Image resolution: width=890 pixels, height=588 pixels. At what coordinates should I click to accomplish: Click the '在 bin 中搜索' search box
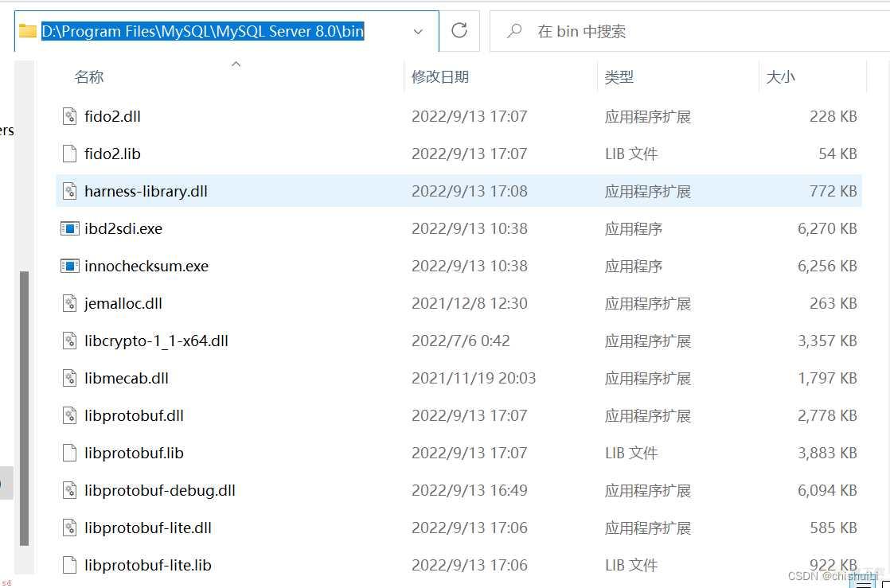click(x=689, y=31)
